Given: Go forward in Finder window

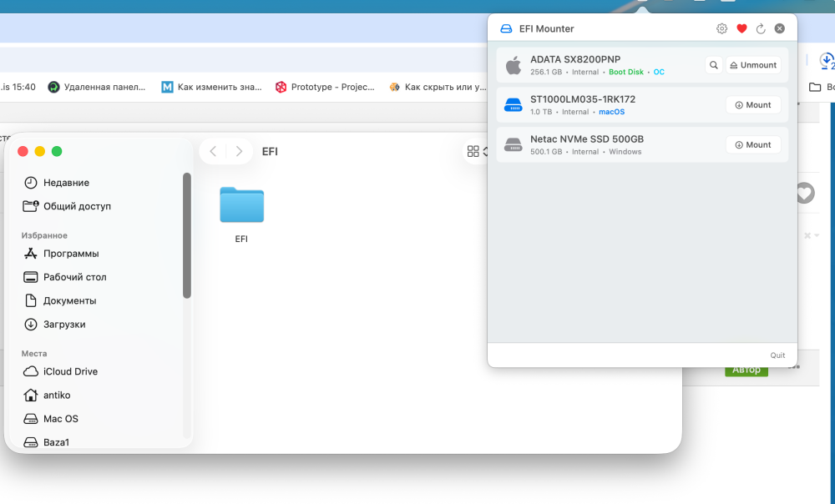Looking at the screenshot, I should click(239, 152).
